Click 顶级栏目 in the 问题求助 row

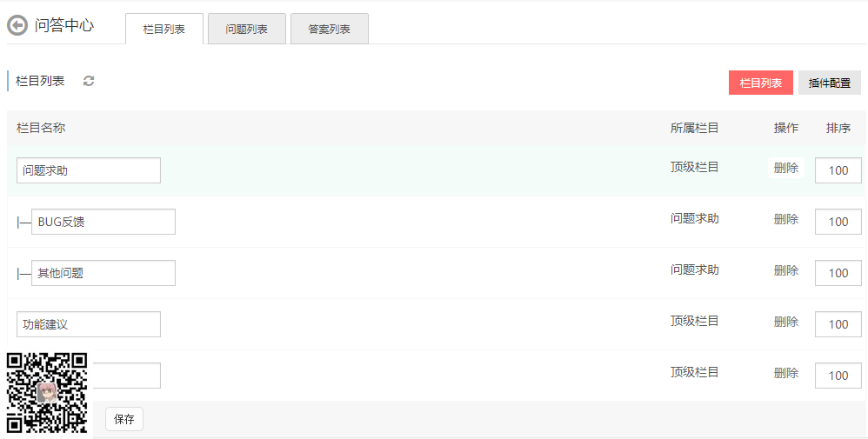(x=694, y=167)
